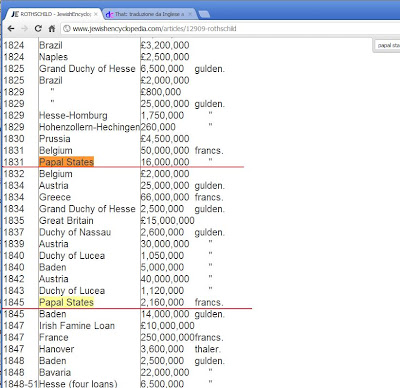Click 'Prussia' in the 1830 row

(55, 139)
